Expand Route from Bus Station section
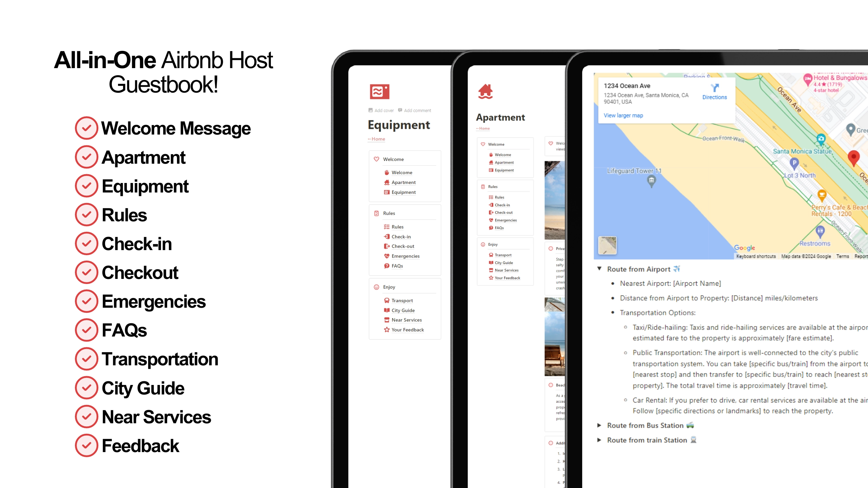This screenshot has height=488, width=868. (x=600, y=425)
